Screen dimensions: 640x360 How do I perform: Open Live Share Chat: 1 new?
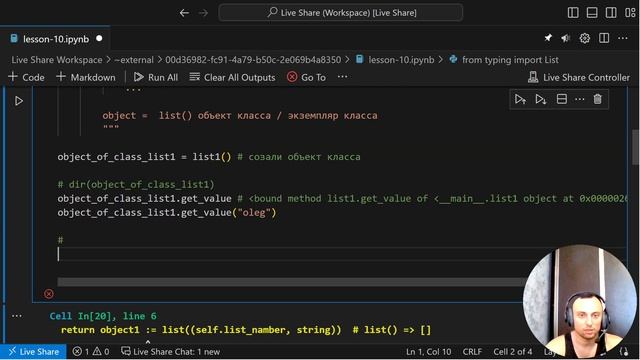[171, 351]
